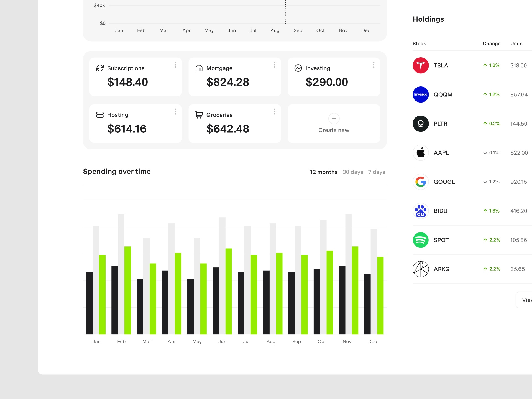Image resolution: width=532 pixels, height=399 pixels.
Task: Open the Groceries card options menu
Action: (x=274, y=112)
